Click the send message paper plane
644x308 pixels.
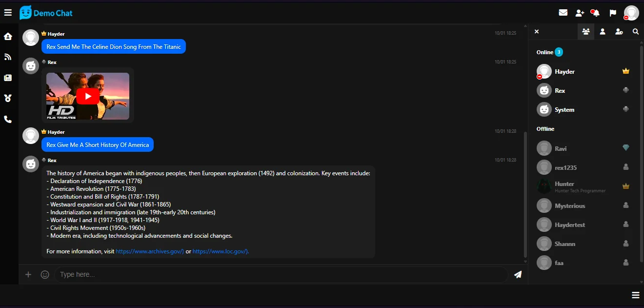518,274
